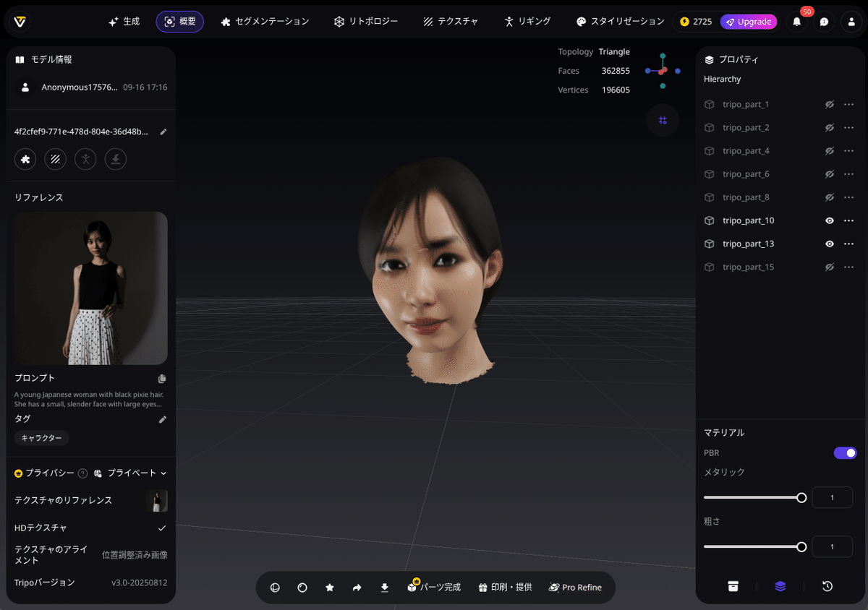Copy the prompt text
The height and width of the screenshot is (610, 868).
tap(162, 378)
